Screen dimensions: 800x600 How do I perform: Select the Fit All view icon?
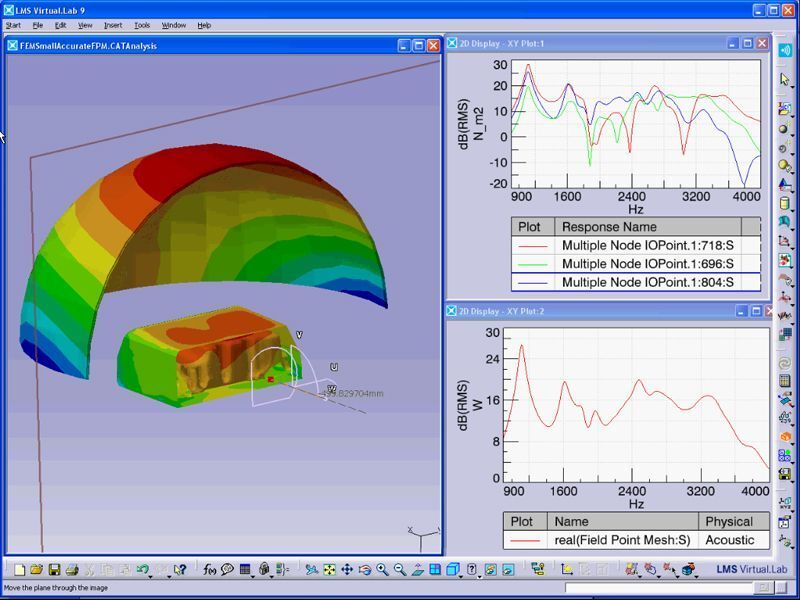pyautogui.click(x=330, y=568)
